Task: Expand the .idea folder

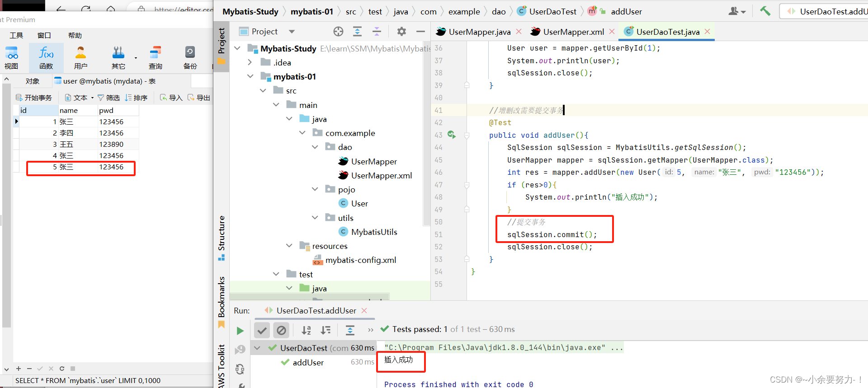Action: 250,62
